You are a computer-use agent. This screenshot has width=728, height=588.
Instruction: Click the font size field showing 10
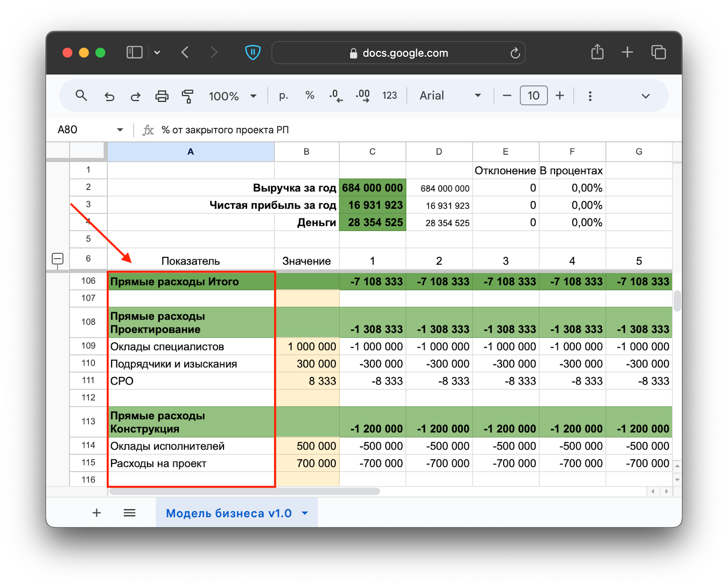pyautogui.click(x=533, y=96)
